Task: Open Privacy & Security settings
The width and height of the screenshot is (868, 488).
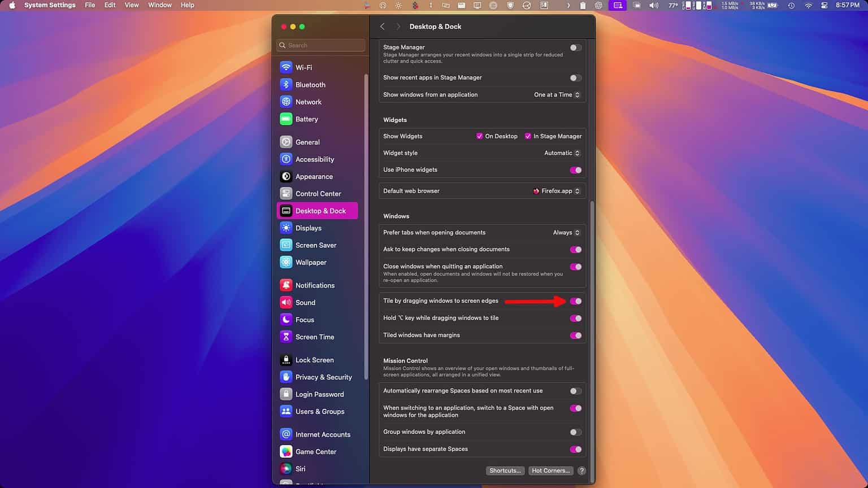Action: click(x=323, y=377)
